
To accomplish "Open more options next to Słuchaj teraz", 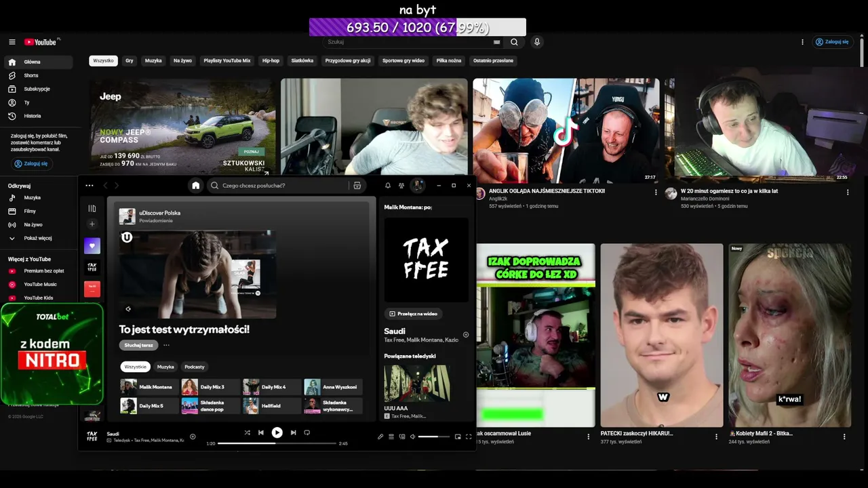I will [x=166, y=345].
